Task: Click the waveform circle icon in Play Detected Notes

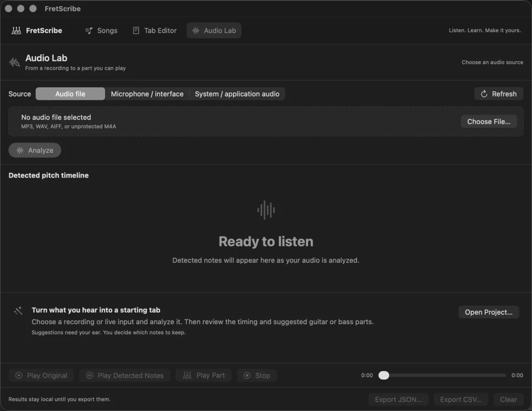Action: [x=89, y=375]
